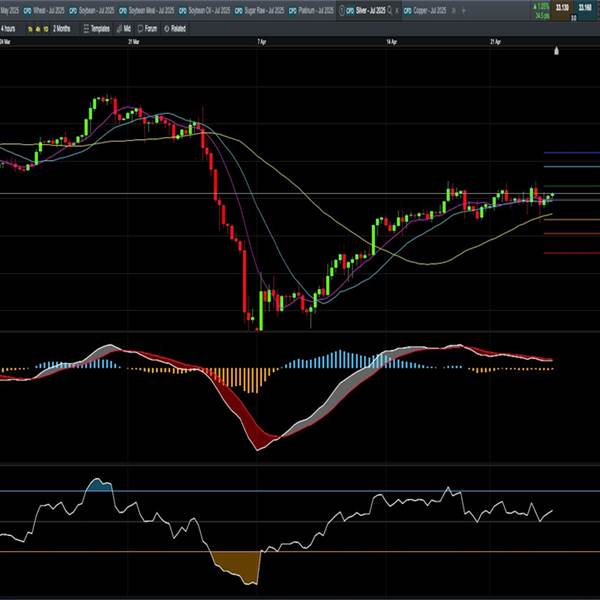Click the third yellow chart icon
The image size is (600, 600).
pos(46,29)
